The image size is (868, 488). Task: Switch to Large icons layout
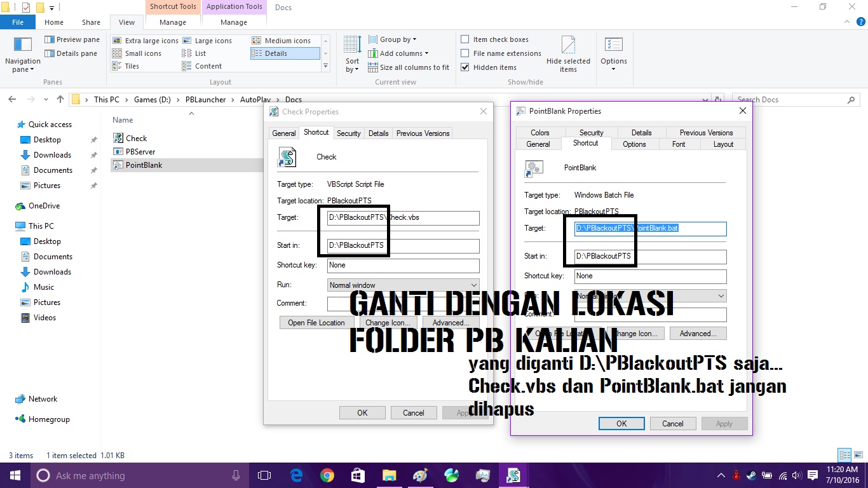click(207, 41)
